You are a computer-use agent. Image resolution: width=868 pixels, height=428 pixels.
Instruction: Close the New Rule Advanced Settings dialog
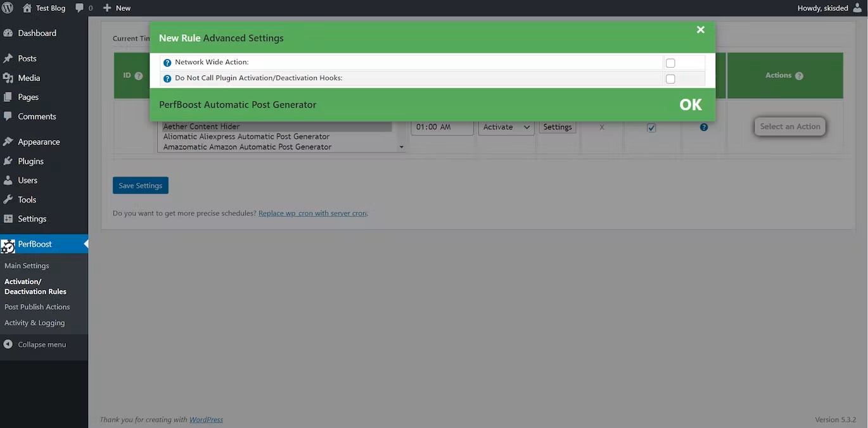[700, 30]
